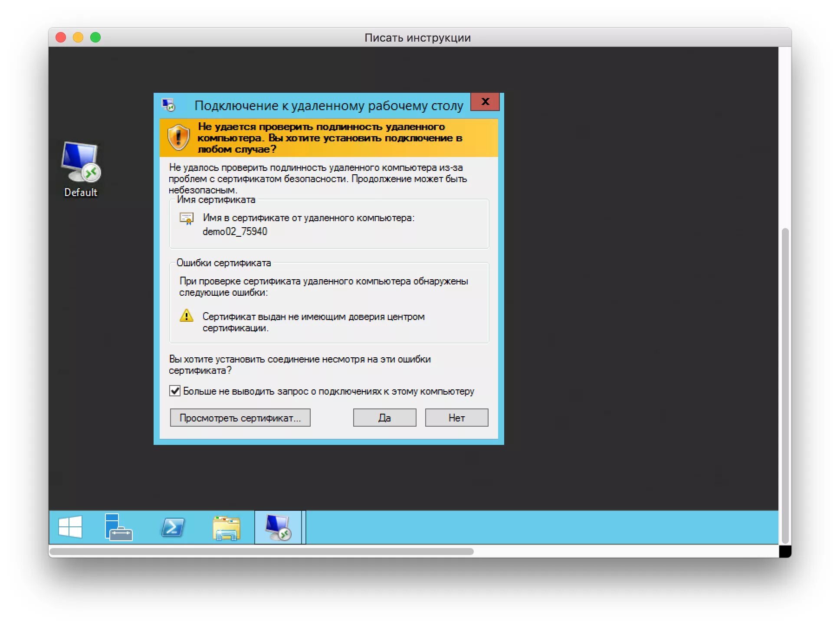Click the dialog title bar RDP icon
The height and width of the screenshot is (627, 840).
(168, 105)
